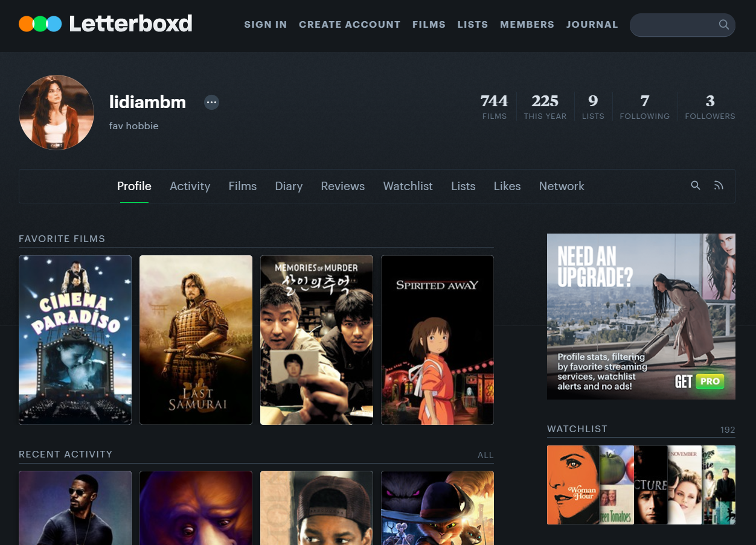Open Members in top navigation

pos(527,25)
